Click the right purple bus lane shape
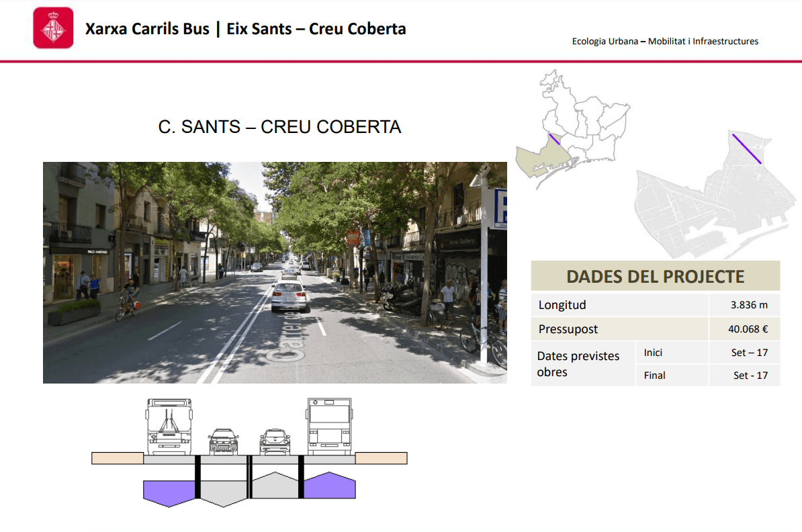Viewport: 802px width, 532px height. pyautogui.click(x=329, y=486)
